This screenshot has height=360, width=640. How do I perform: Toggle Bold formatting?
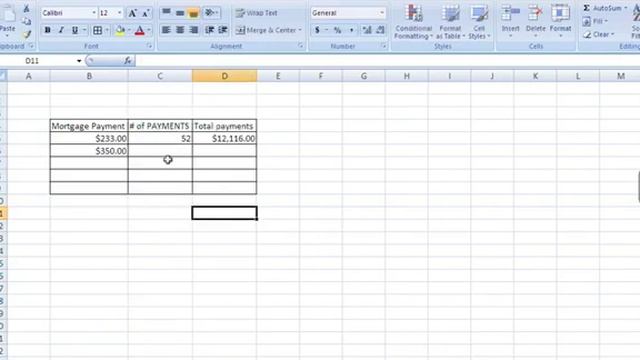[47, 30]
